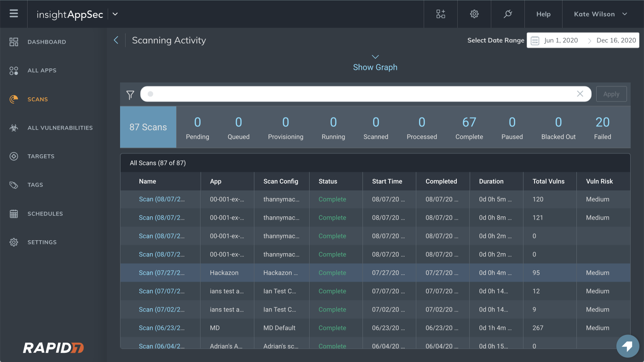This screenshot has height=362, width=644.
Task: Open the insightAppSec product dropdown chevron
Action: click(x=115, y=14)
